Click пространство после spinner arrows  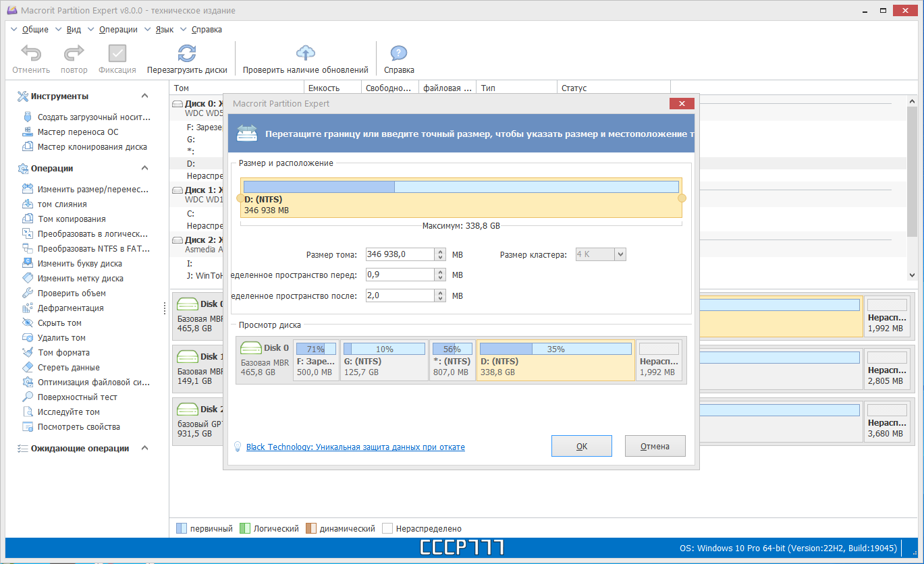(x=441, y=295)
